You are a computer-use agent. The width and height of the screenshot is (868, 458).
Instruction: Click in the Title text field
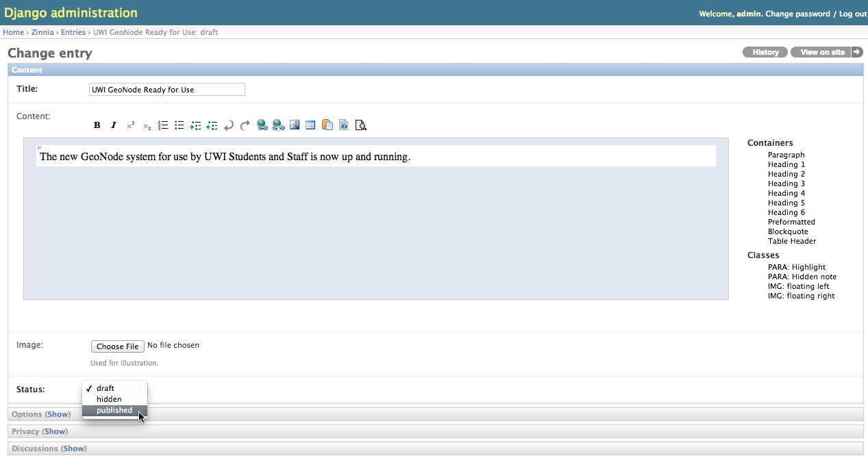click(167, 90)
